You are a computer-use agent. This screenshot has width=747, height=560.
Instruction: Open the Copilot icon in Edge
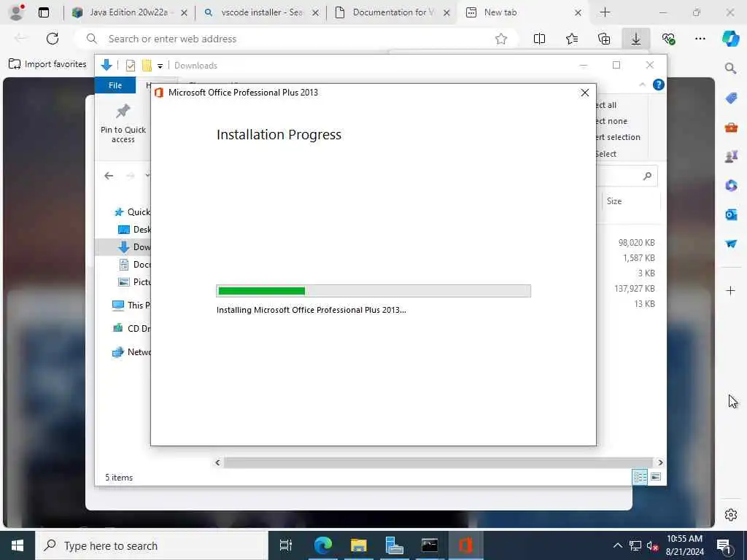(x=730, y=39)
